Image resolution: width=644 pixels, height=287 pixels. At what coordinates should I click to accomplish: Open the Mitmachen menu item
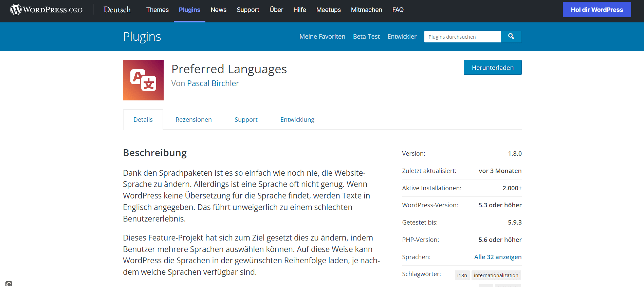coord(367,10)
